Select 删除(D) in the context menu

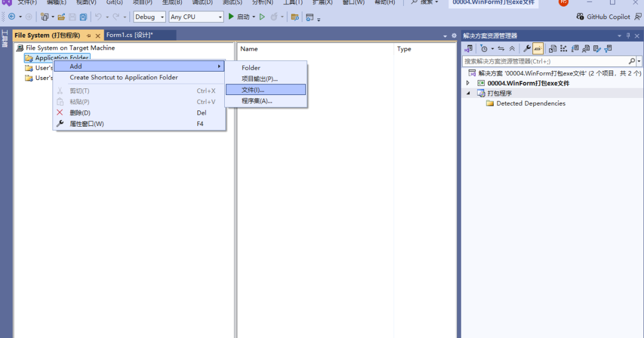click(x=139, y=113)
